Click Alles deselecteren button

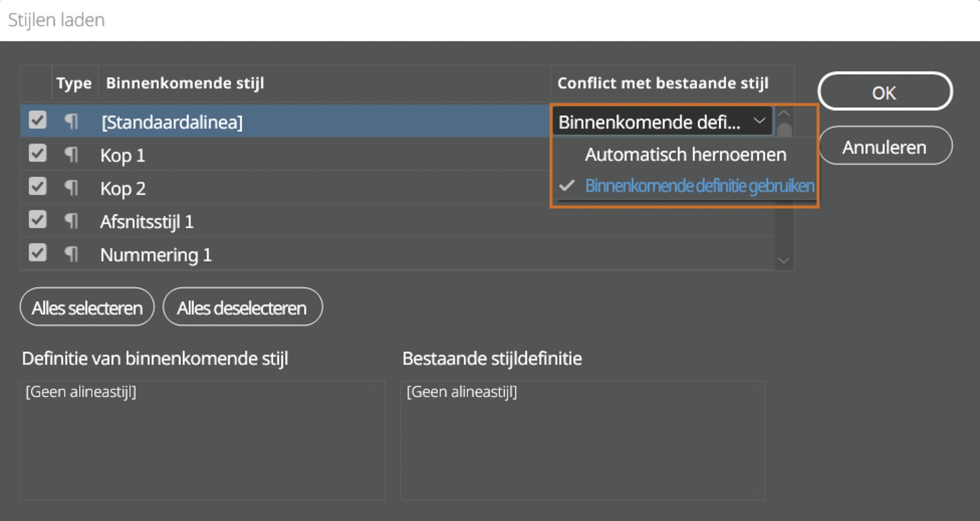242,307
